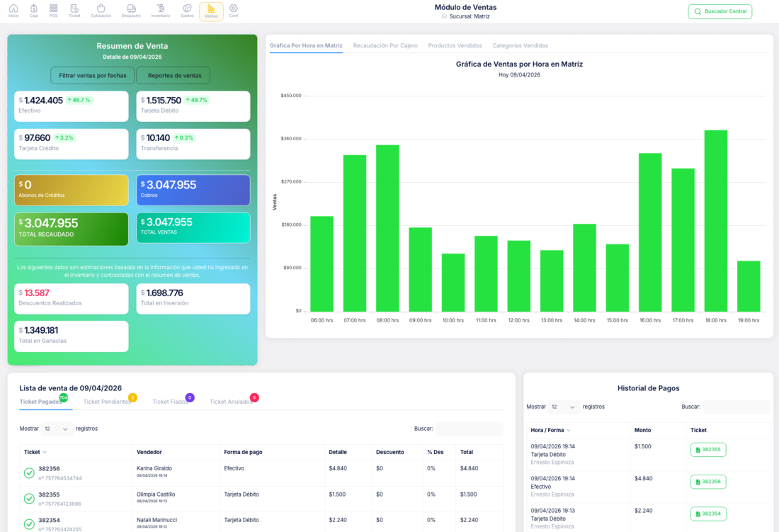Open the Buscador Central search
Viewport: 779px width, 532px height.
(x=720, y=11)
